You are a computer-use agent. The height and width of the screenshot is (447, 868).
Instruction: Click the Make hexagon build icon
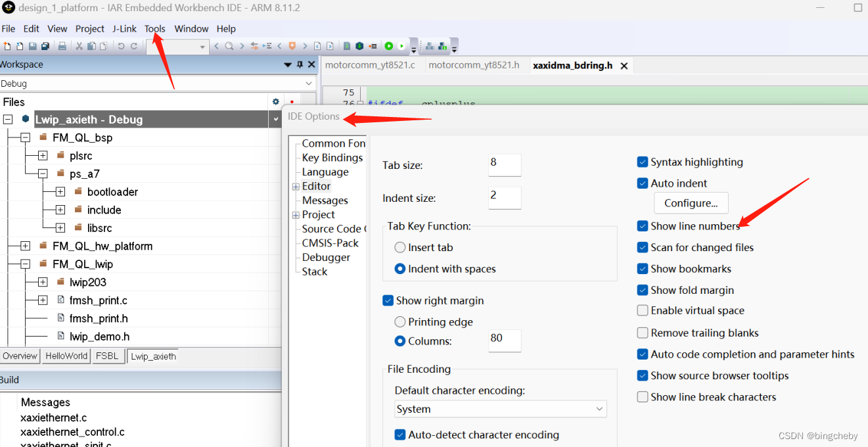(359, 46)
